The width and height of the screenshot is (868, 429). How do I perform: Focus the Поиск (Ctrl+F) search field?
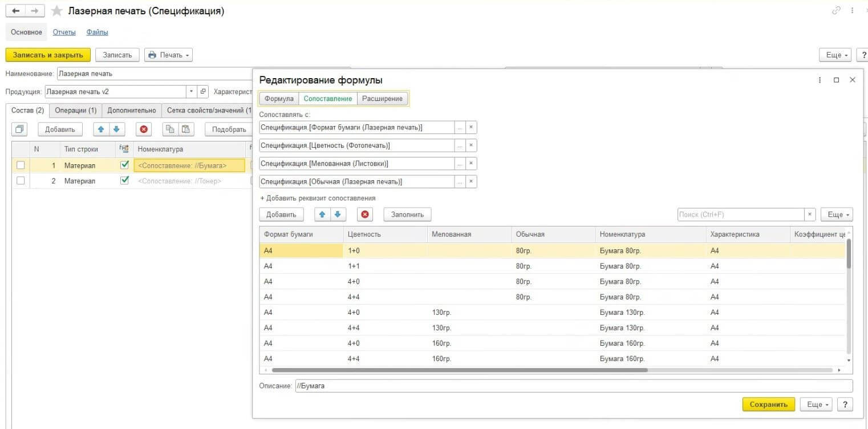(x=741, y=214)
